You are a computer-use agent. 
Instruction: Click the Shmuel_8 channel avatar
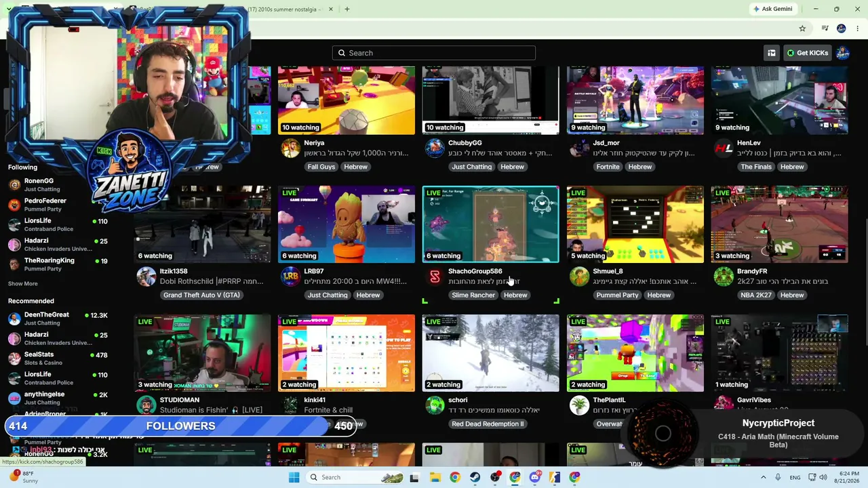579,277
